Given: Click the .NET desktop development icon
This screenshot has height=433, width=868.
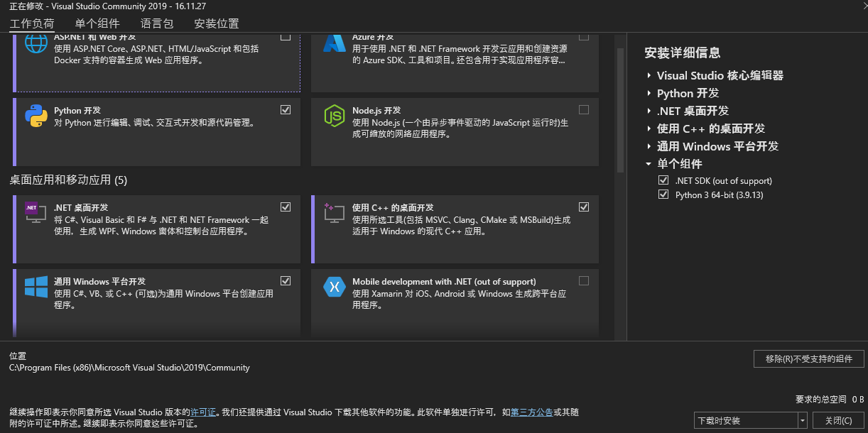Looking at the screenshot, I should pyautogui.click(x=36, y=212).
